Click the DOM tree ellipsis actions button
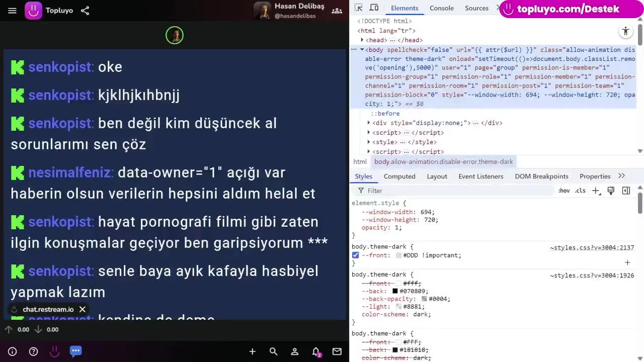 [354, 49]
